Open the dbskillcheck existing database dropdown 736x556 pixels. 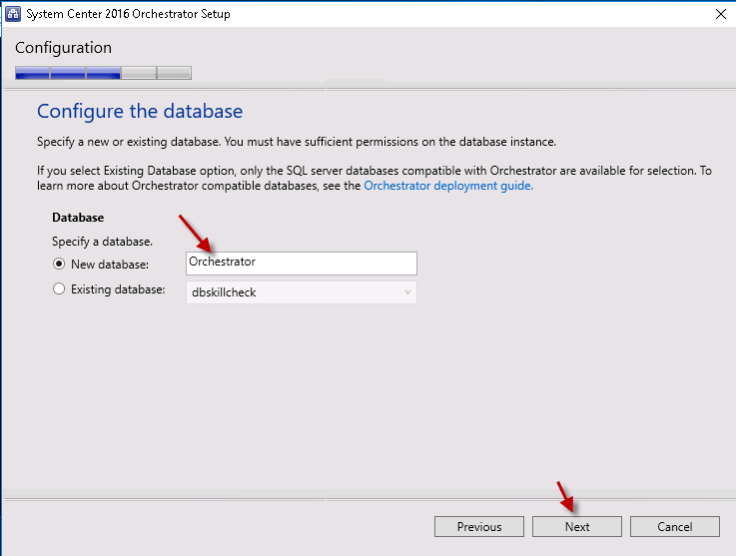click(x=301, y=292)
